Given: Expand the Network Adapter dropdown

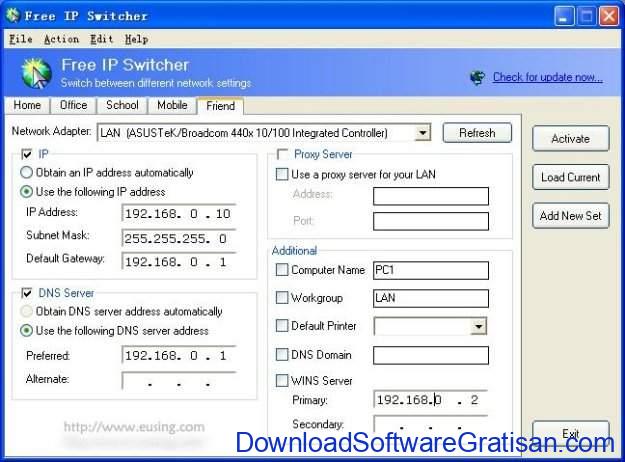Looking at the screenshot, I should click(423, 133).
